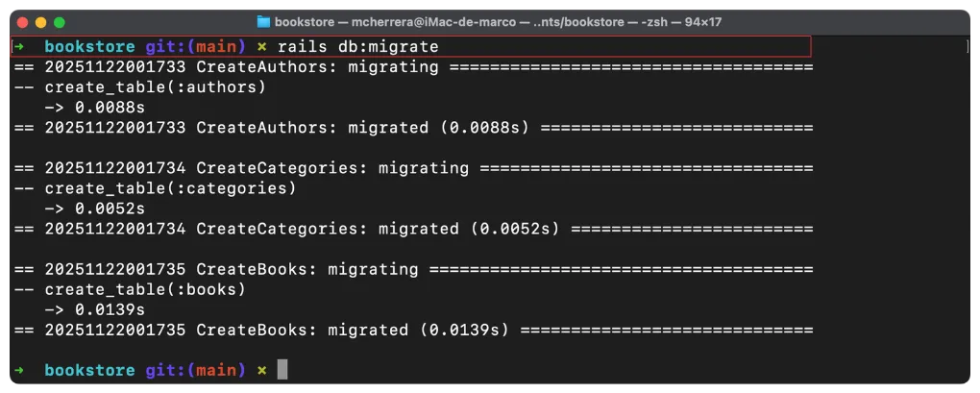Maximize the terminal with the green button
The width and height of the screenshot is (980, 393).
pos(60,22)
